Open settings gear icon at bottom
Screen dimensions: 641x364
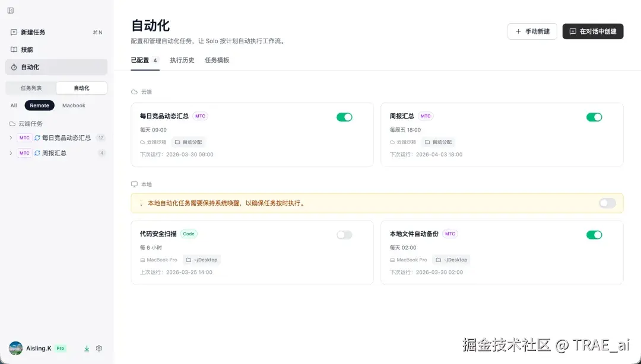(99, 349)
